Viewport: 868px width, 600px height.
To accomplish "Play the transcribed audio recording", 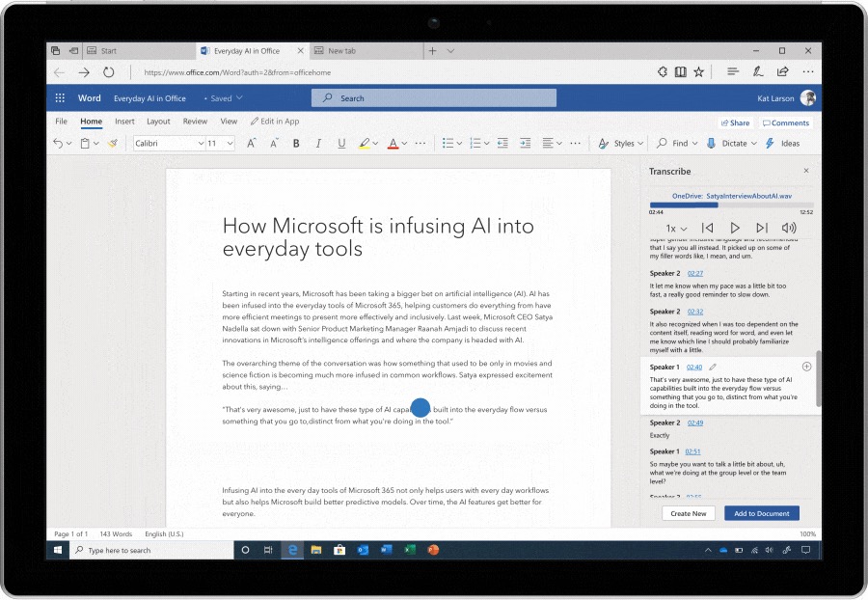I will [735, 228].
